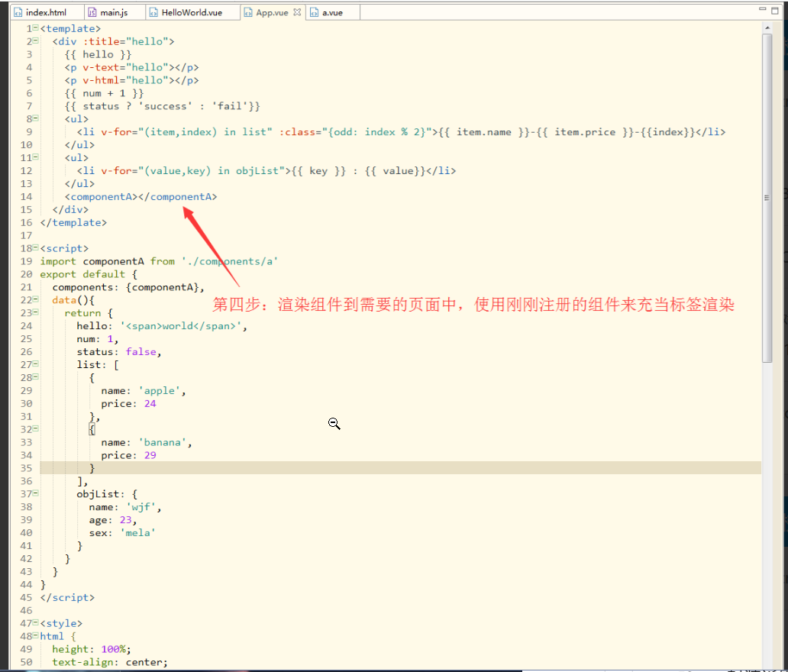Viewport: 788px width, 672px height.
Task: Click the 'num: 1,' line
Action: (x=98, y=339)
